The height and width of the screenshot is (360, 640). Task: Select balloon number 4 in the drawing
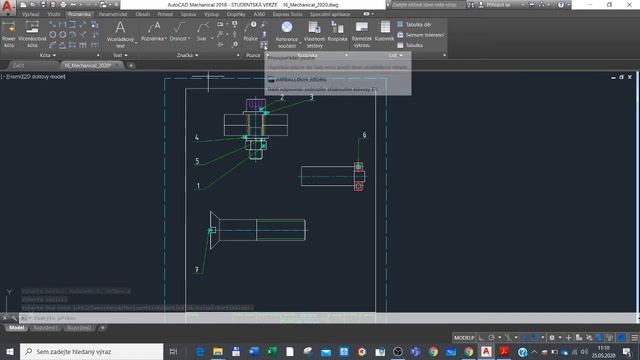[x=197, y=138]
